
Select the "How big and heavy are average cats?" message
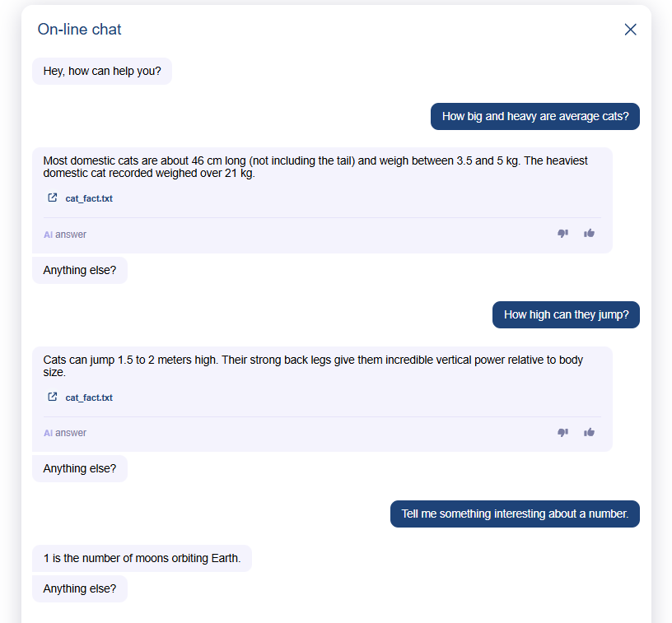pos(535,116)
